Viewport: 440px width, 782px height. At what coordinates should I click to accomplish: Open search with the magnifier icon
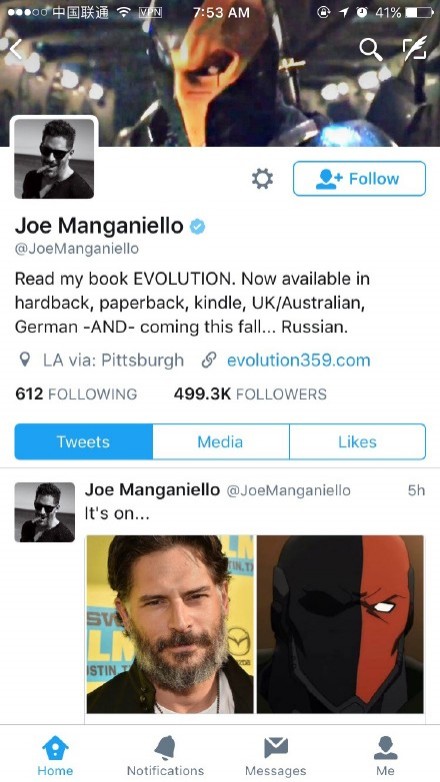coord(371,50)
